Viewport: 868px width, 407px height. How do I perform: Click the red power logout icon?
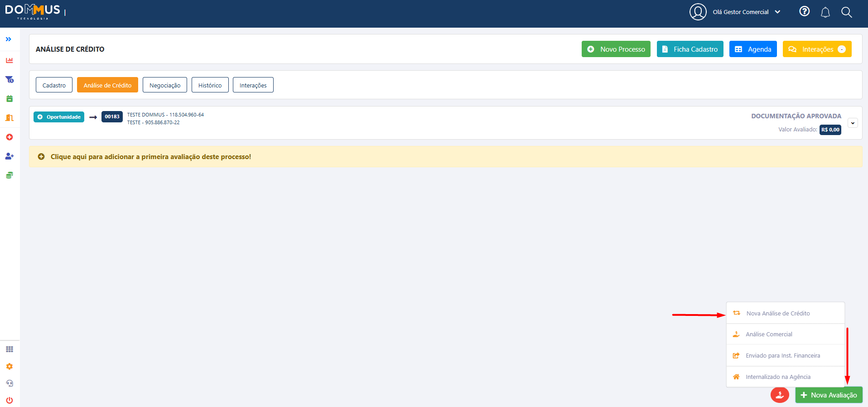[10, 400]
